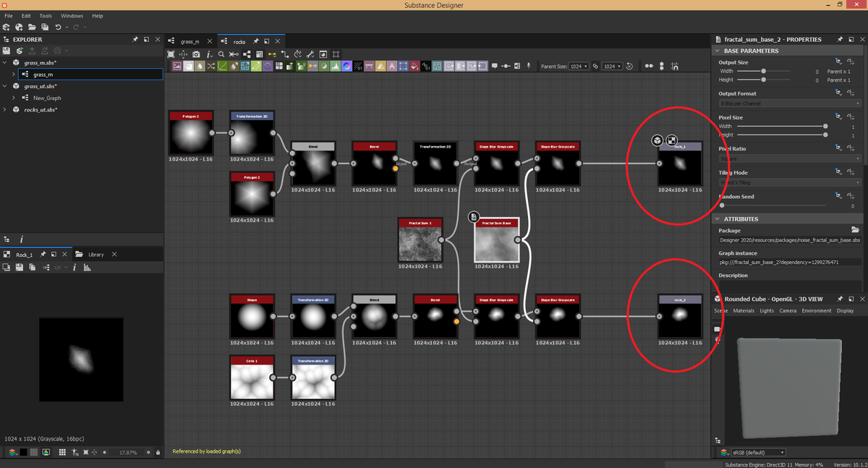Save the 2D view image with the floppy icon
This screenshot has height=468, width=868.
click(20, 268)
